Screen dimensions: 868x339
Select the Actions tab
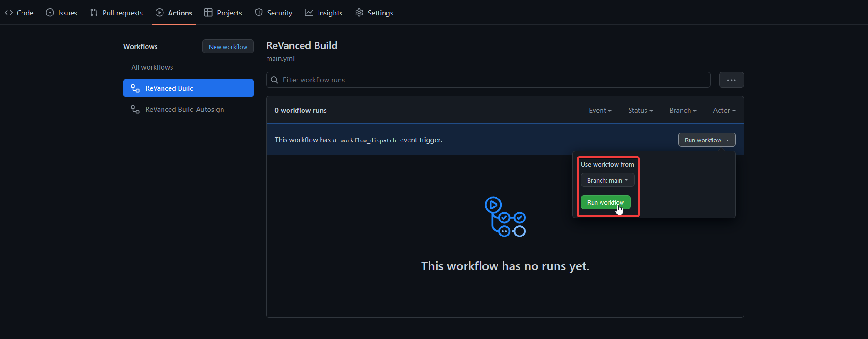click(174, 13)
